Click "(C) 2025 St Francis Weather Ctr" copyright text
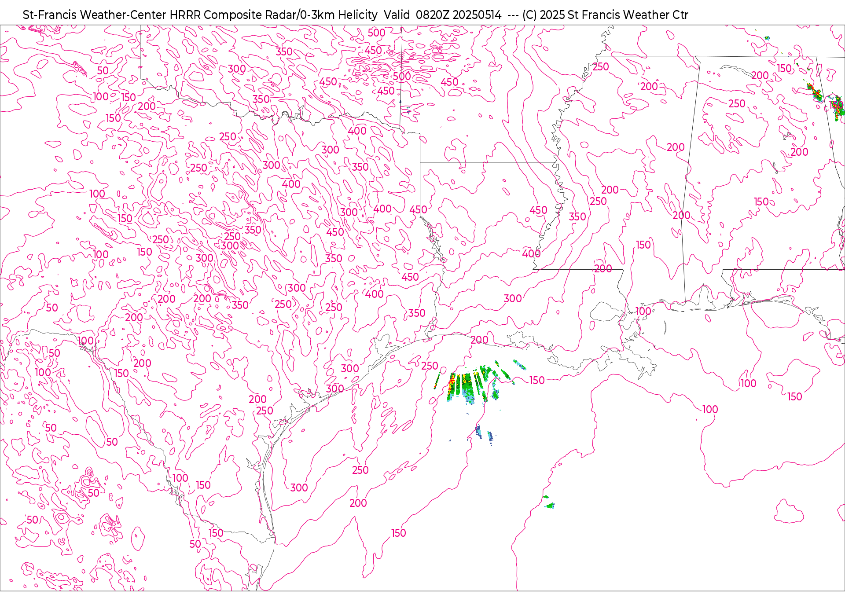The width and height of the screenshot is (845, 616). coord(605,15)
